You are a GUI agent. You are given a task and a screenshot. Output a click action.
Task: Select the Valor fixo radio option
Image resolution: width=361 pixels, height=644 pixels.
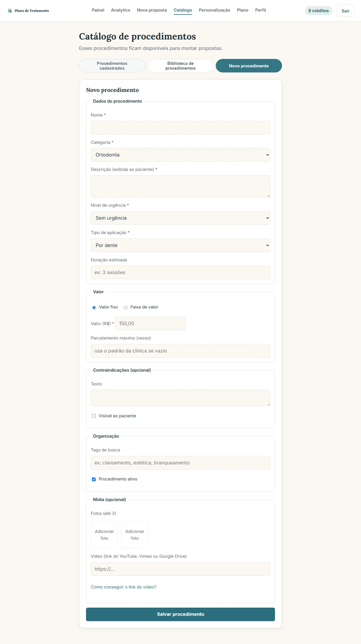coord(94,307)
